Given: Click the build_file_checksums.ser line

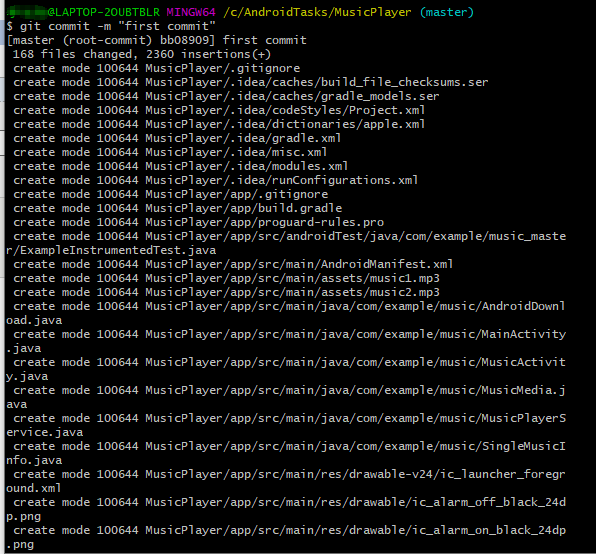Looking at the screenshot, I should coord(251,82).
